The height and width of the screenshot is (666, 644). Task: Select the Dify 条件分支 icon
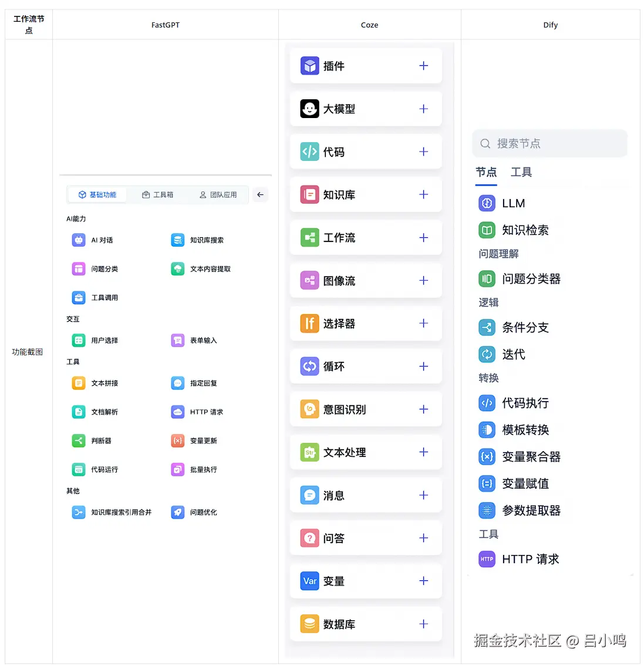pyautogui.click(x=487, y=328)
